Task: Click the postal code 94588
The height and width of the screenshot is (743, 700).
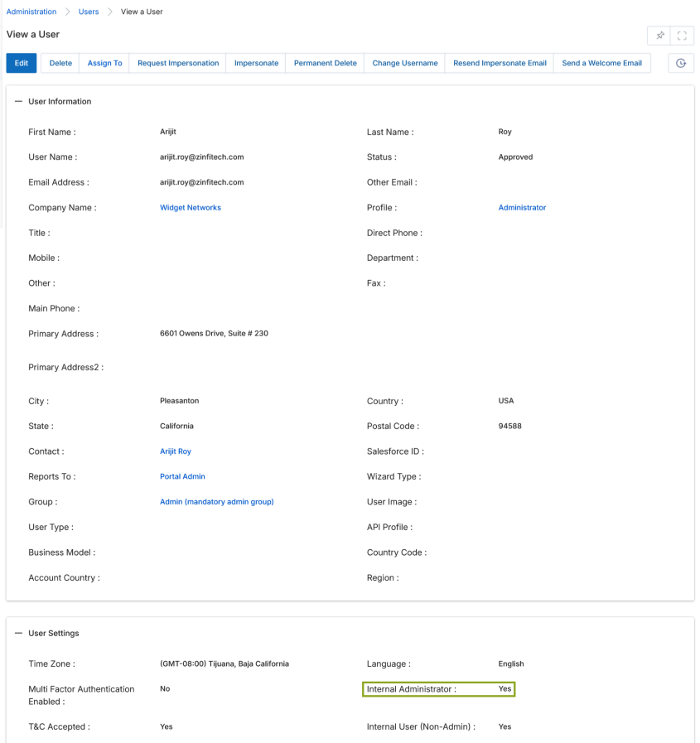Action: coord(509,426)
